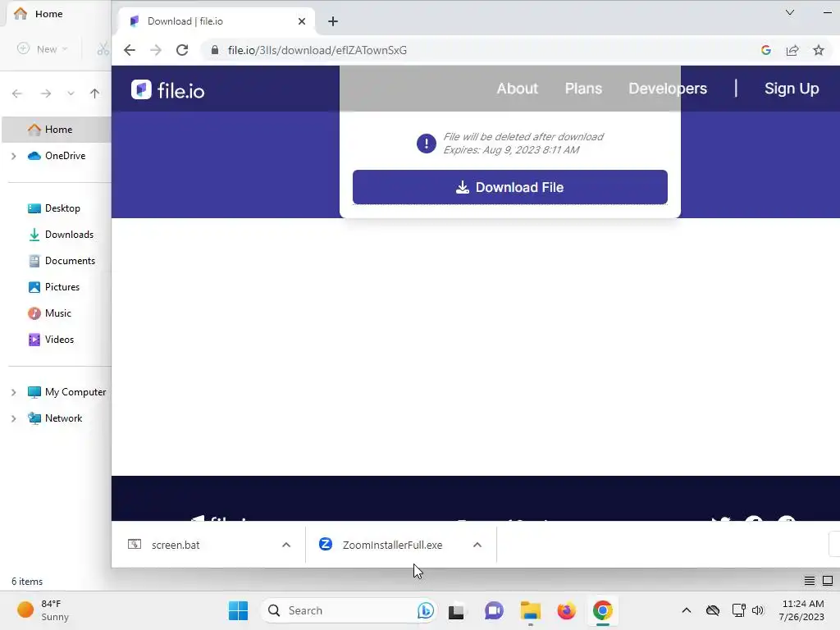Screen dimensions: 840x630
Task: Expand the My Computer tree node
Action: click(14, 392)
